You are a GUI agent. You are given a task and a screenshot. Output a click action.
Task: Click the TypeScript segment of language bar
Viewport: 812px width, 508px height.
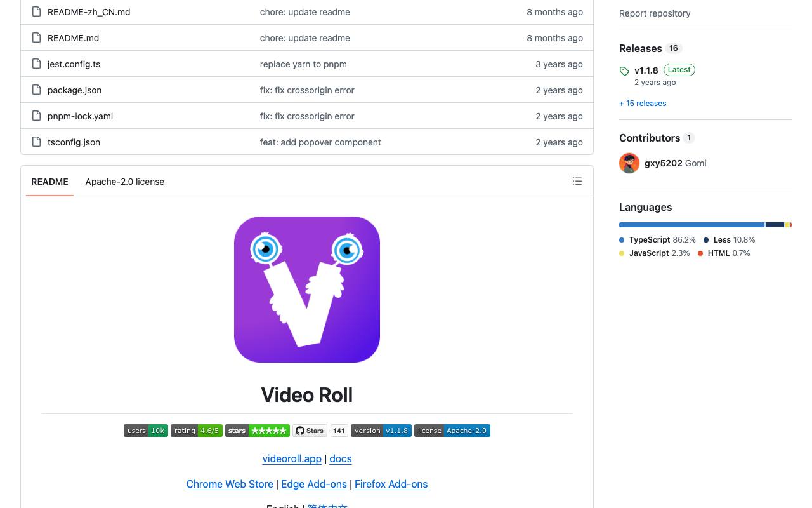tap(692, 225)
